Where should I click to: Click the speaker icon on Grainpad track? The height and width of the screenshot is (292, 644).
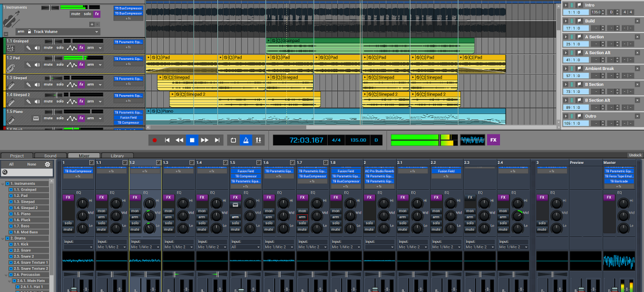coord(37,48)
